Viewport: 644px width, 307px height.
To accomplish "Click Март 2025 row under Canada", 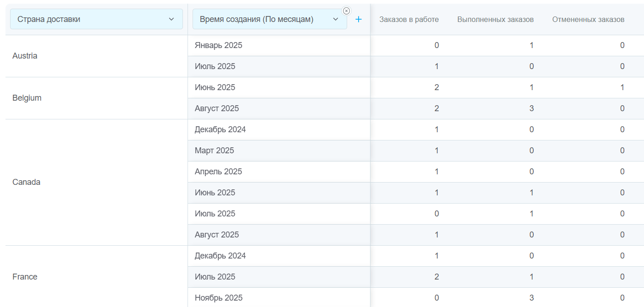I will (x=215, y=151).
